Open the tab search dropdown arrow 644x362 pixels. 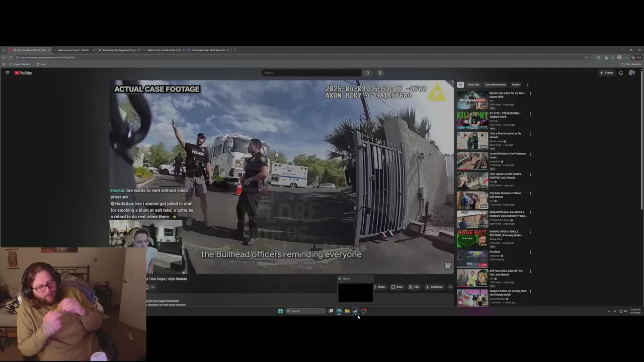4,50
